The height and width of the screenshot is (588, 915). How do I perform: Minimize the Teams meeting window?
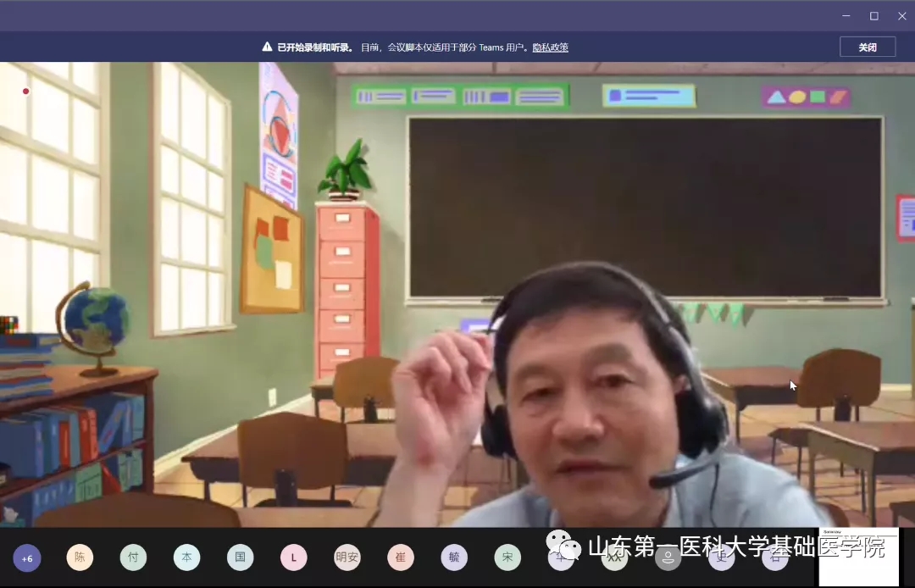(846, 16)
